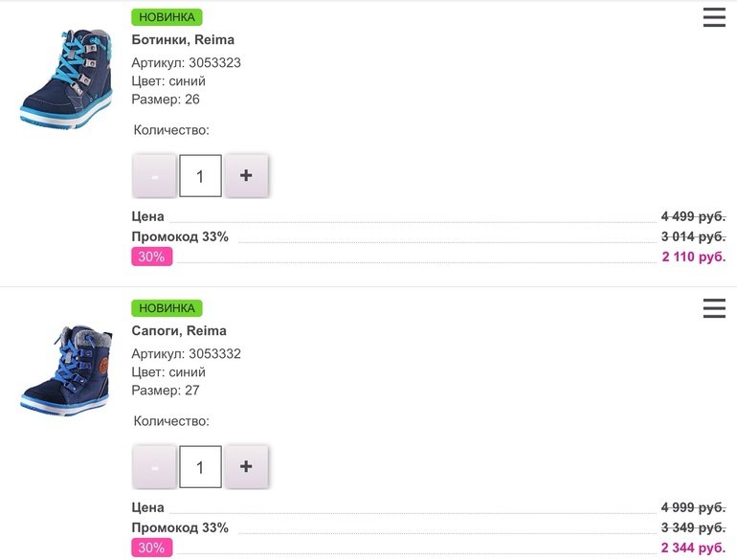The image size is (737, 560).
Task: Click the pink 30% discount badge for Ботинки
Action: (x=151, y=257)
